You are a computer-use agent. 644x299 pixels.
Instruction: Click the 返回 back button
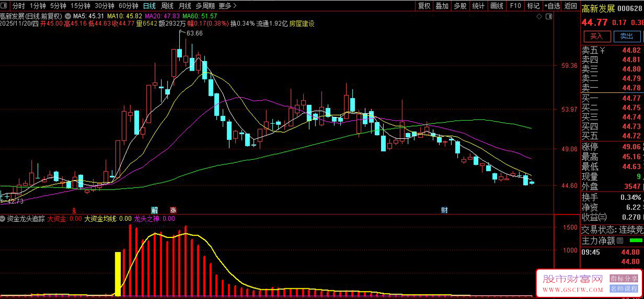(x=570, y=6)
